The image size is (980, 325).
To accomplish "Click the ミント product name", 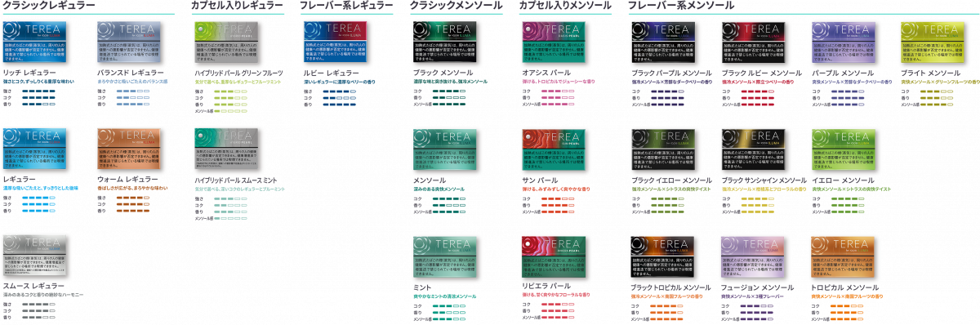I will (422, 288).
